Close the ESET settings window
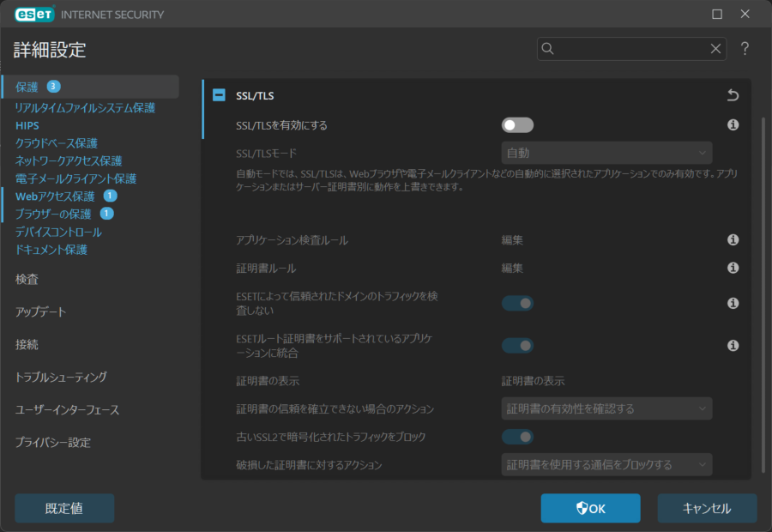Image resolution: width=772 pixels, height=532 pixels. pos(745,15)
